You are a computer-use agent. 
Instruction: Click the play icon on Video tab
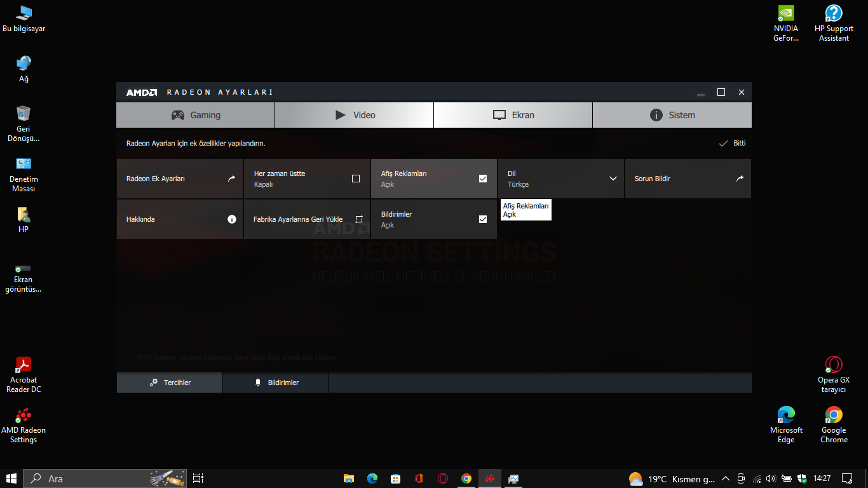pos(341,115)
